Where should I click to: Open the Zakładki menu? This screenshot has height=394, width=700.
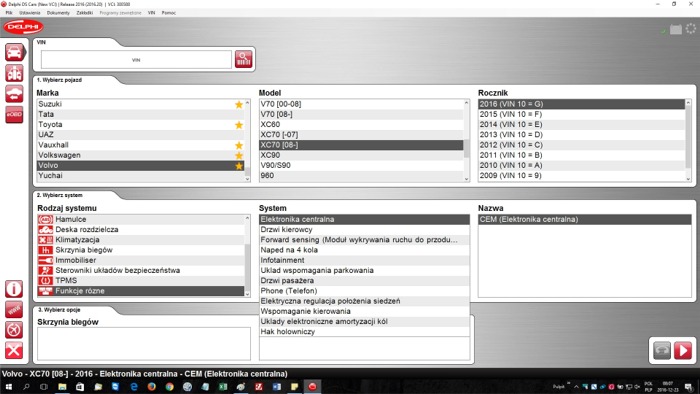(x=84, y=13)
